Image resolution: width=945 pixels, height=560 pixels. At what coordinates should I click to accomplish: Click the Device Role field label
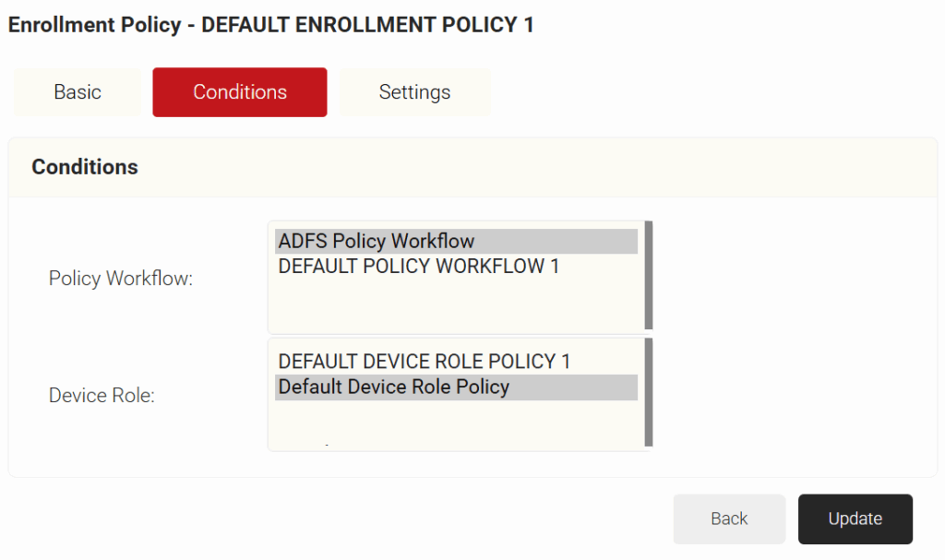point(102,396)
